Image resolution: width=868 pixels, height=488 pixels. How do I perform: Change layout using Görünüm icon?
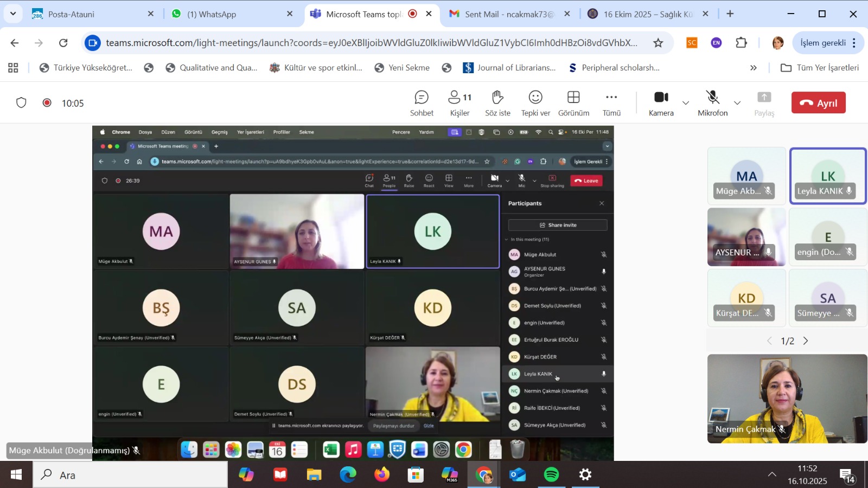click(x=573, y=103)
